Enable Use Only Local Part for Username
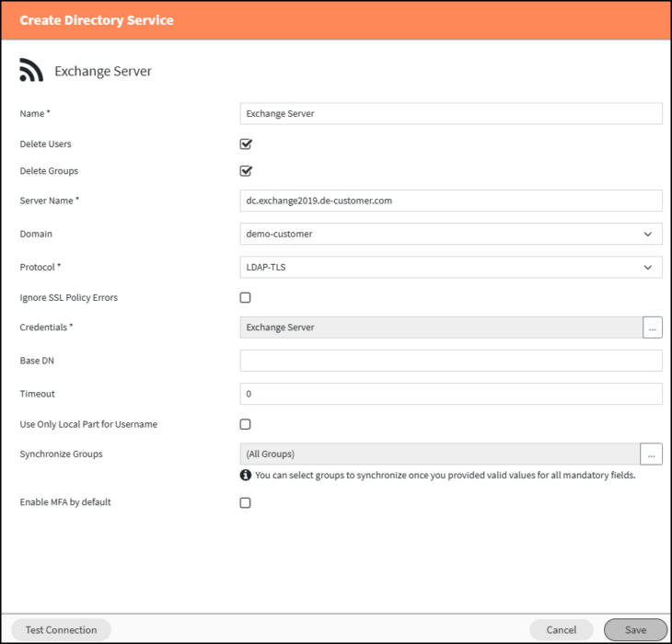Viewport: 672px width, 644px height. coord(245,424)
